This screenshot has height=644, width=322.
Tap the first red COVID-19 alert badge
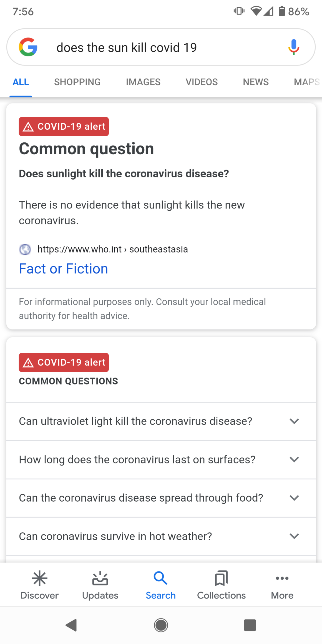pos(64,127)
